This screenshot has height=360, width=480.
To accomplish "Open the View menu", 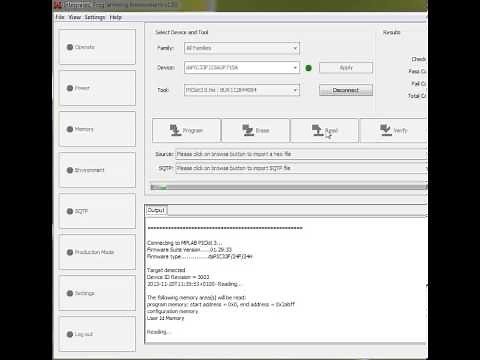I will point(75,17).
